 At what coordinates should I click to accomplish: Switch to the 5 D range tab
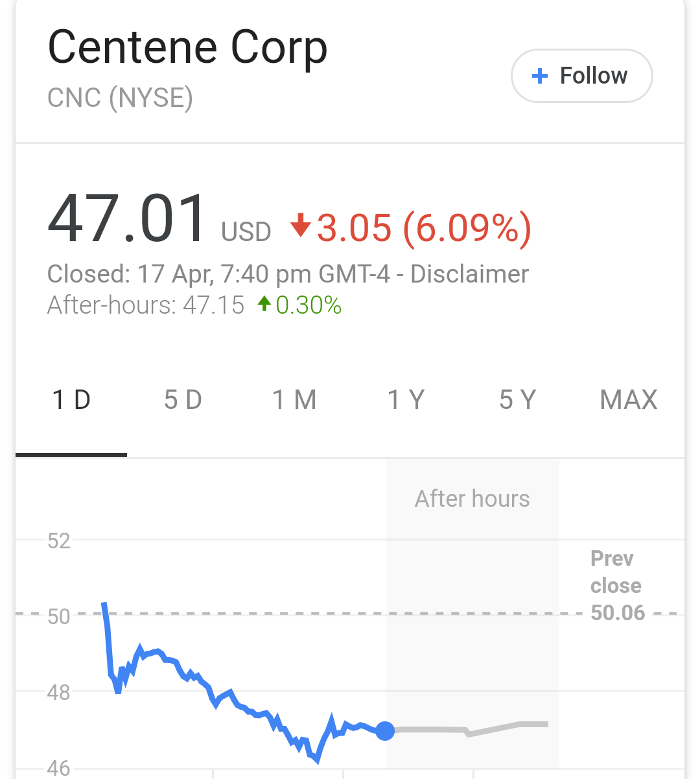coord(183,400)
